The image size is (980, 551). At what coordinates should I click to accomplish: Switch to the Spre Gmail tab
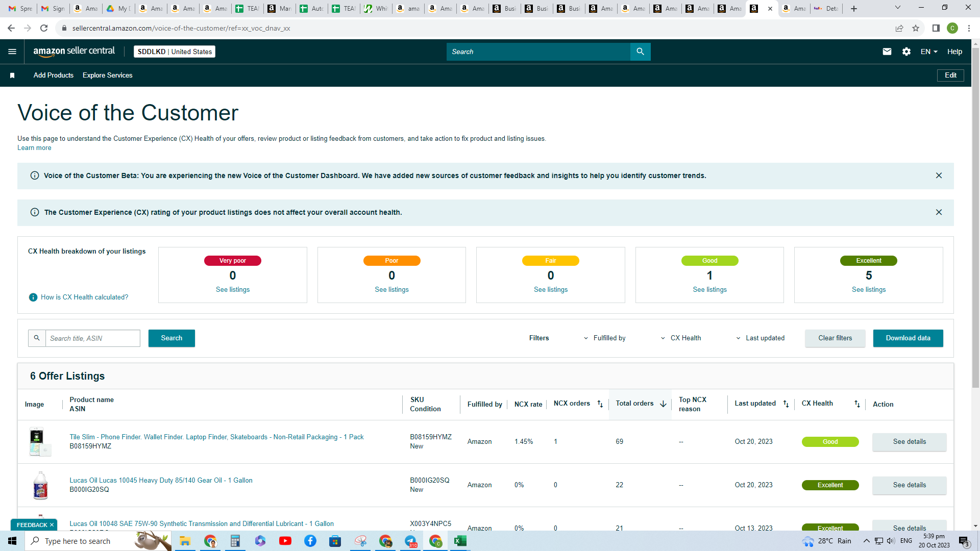20,9
